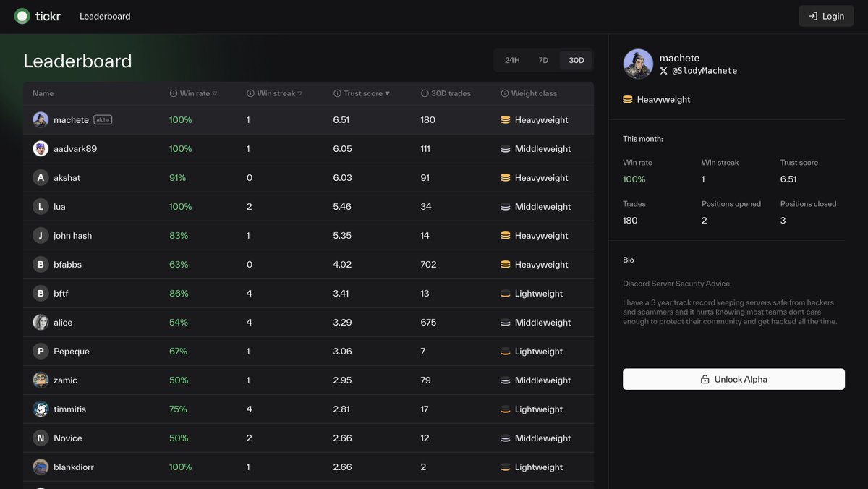
Task: Click zamic's avatar icon
Action: pos(41,380)
